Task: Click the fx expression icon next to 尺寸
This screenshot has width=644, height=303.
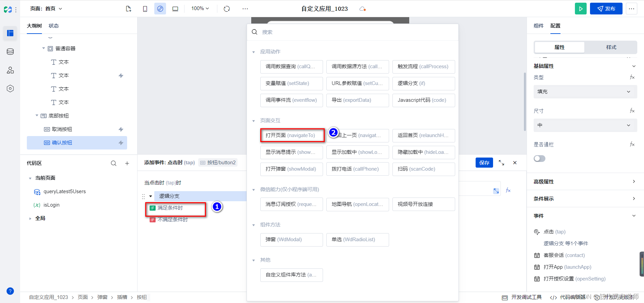Action: tap(632, 111)
